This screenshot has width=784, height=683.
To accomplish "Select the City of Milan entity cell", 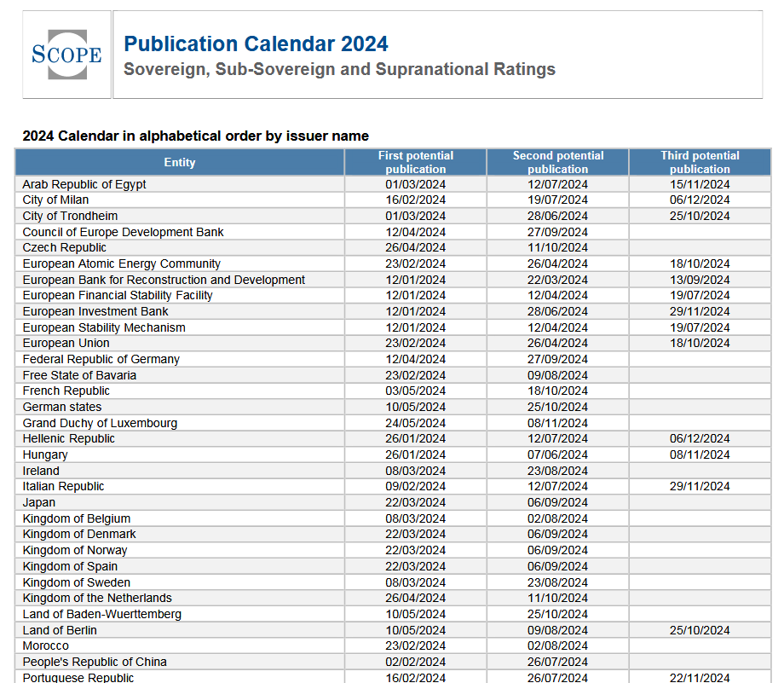I will click(x=55, y=200).
